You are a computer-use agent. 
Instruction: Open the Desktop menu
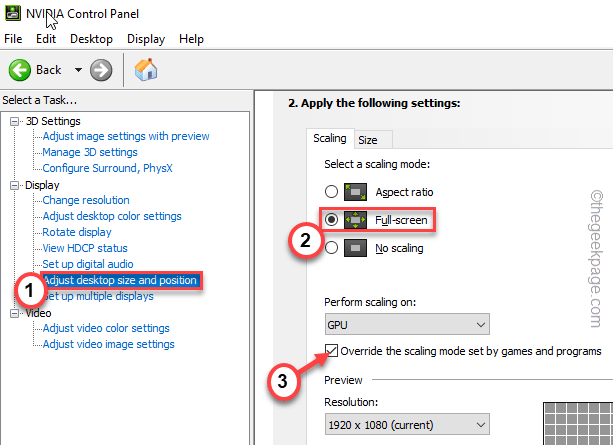click(91, 39)
